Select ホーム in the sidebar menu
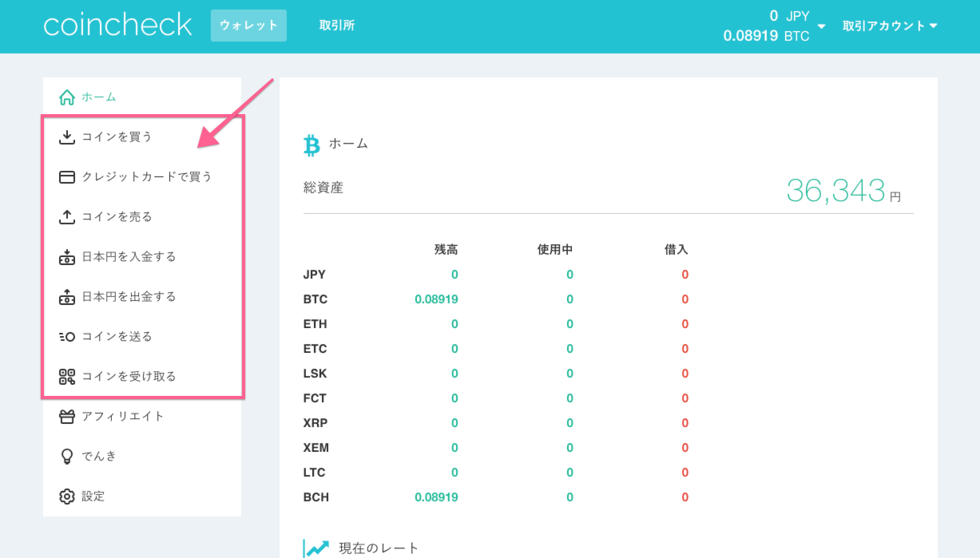Viewport: 980px width, 558px height. 142,97
